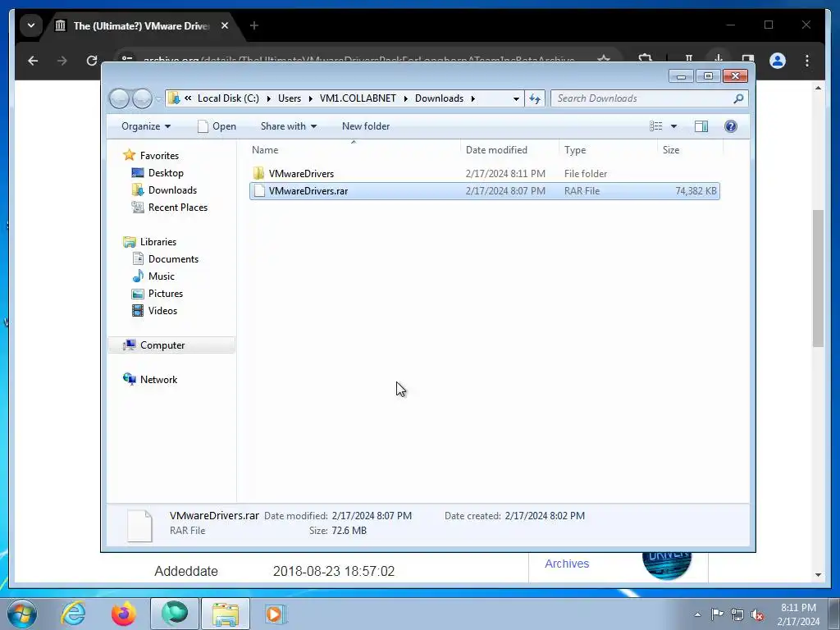The image size is (840, 630).
Task: Go to Downloads in Favorites
Action: (172, 190)
